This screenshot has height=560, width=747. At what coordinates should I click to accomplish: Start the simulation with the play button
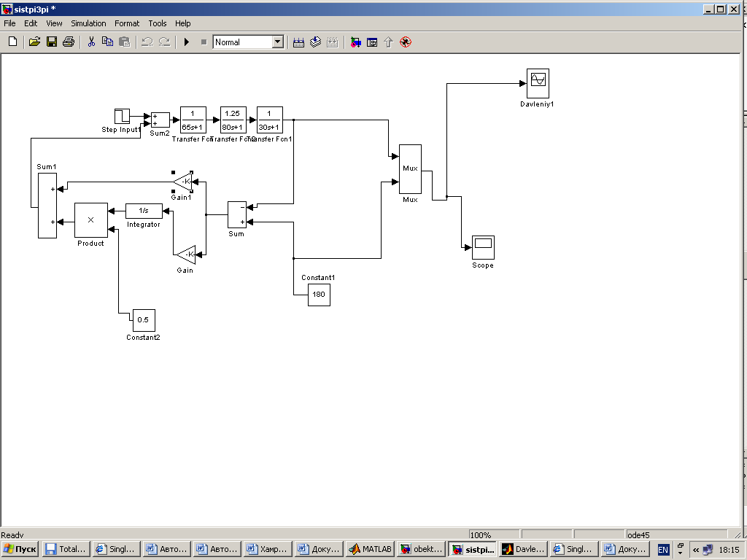click(187, 42)
